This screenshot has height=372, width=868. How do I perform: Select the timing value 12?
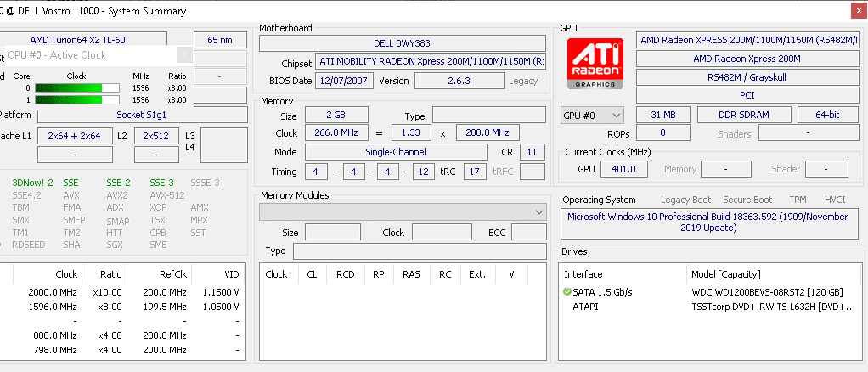[423, 171]
